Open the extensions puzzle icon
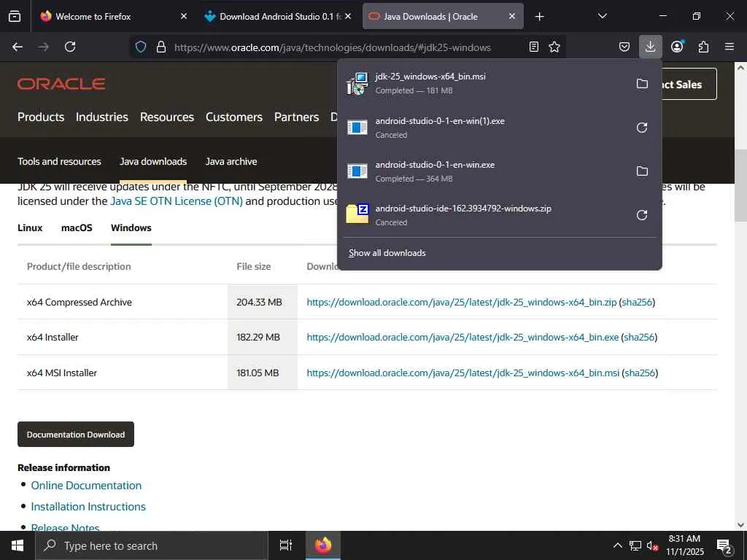747x560 pixels. tap(703, 47)
